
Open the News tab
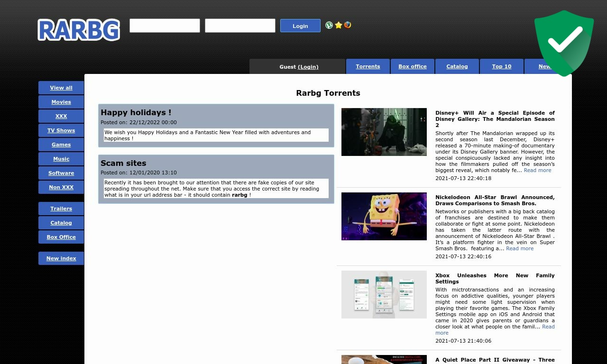coord(545,66)
